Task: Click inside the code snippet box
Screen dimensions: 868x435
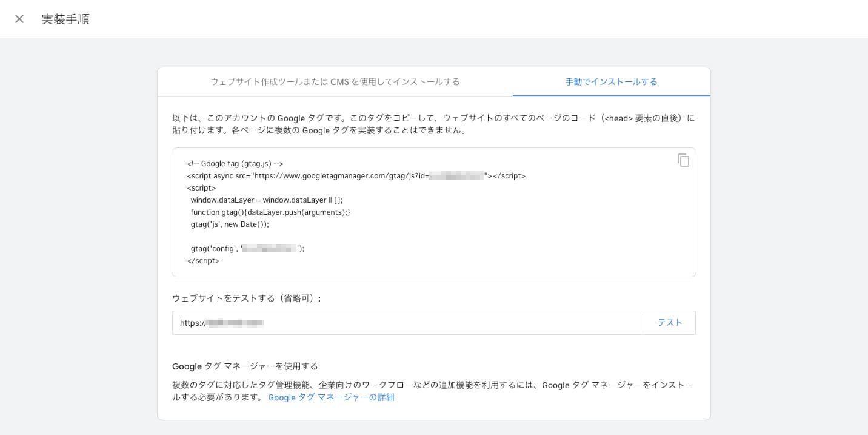Action: [434, 212]
